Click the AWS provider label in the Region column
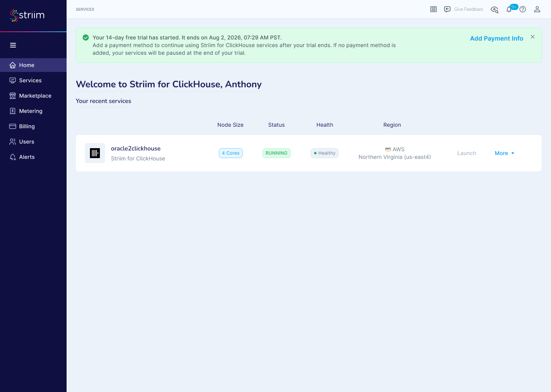551x392 pixels. (395, 149)
